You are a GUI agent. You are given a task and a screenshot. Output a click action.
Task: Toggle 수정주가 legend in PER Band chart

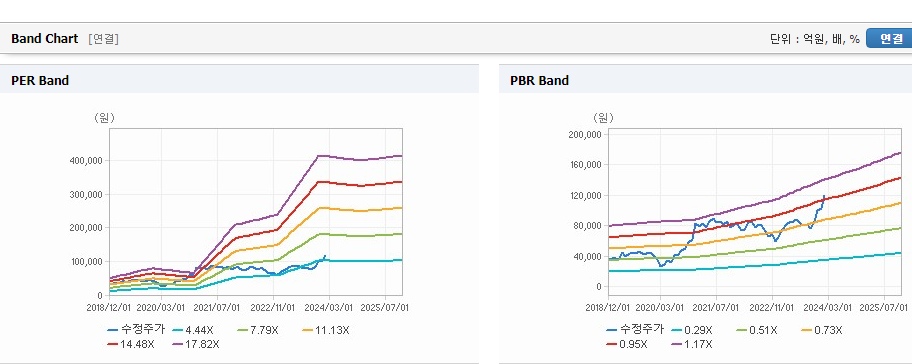tap(136, 330)
